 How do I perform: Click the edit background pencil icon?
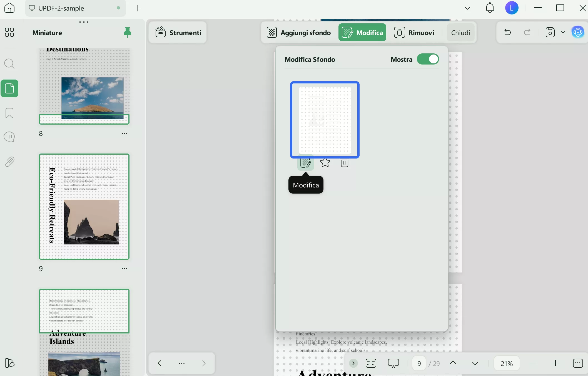click(305, 163)
